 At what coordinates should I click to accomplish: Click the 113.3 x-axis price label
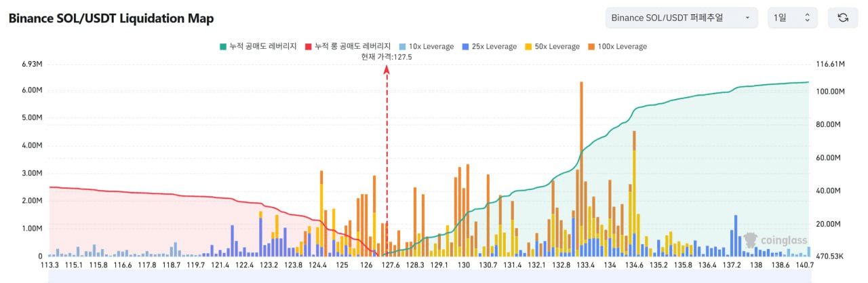[50, 265]
